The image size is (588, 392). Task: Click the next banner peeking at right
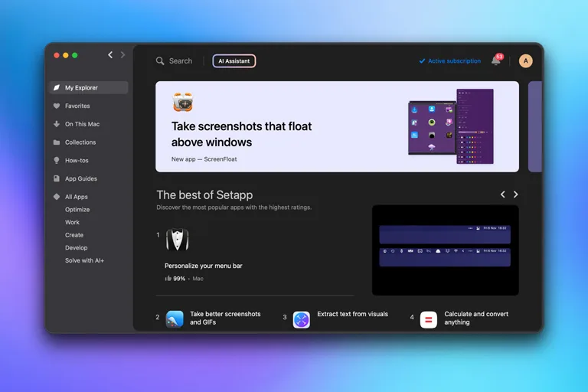point(535,127)
